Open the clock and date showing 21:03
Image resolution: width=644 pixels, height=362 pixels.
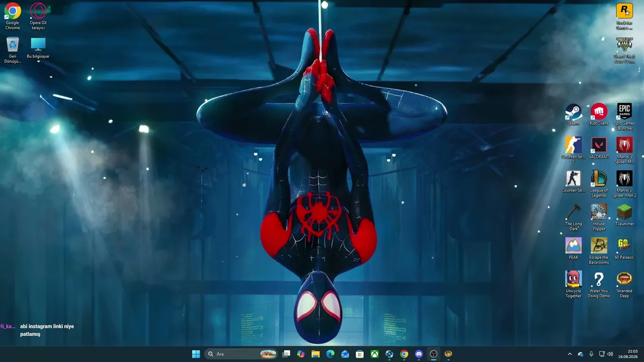[x=629, y=354]
